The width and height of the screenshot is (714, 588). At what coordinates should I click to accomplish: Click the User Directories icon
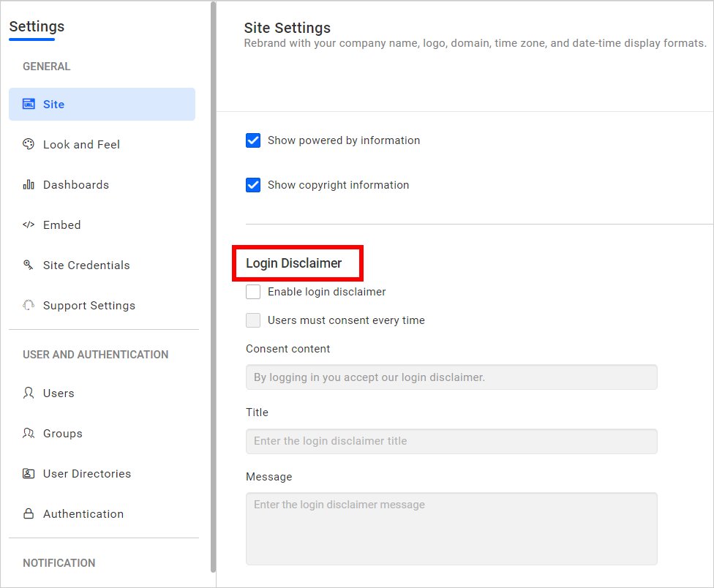click(29, 473)
